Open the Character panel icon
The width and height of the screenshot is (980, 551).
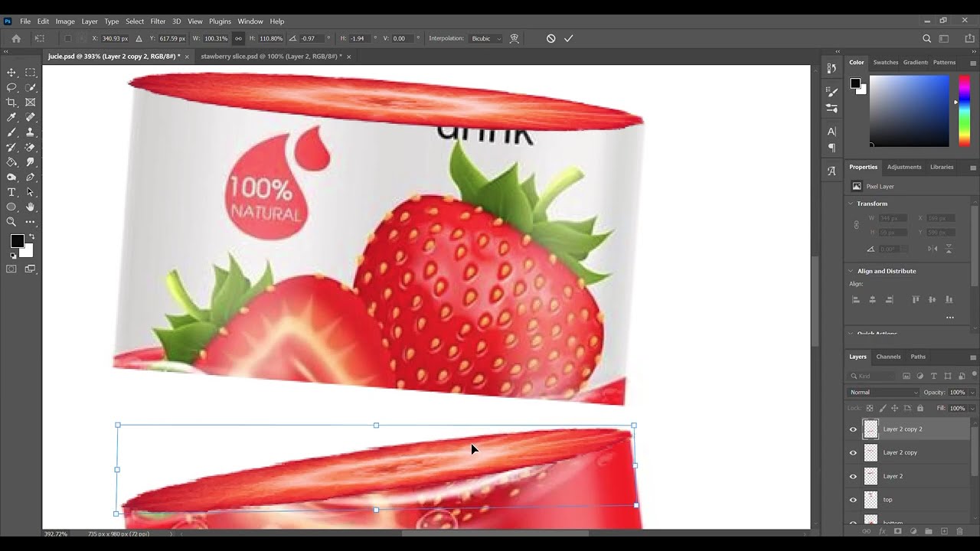pyautogui.click(x=832, y=132)
